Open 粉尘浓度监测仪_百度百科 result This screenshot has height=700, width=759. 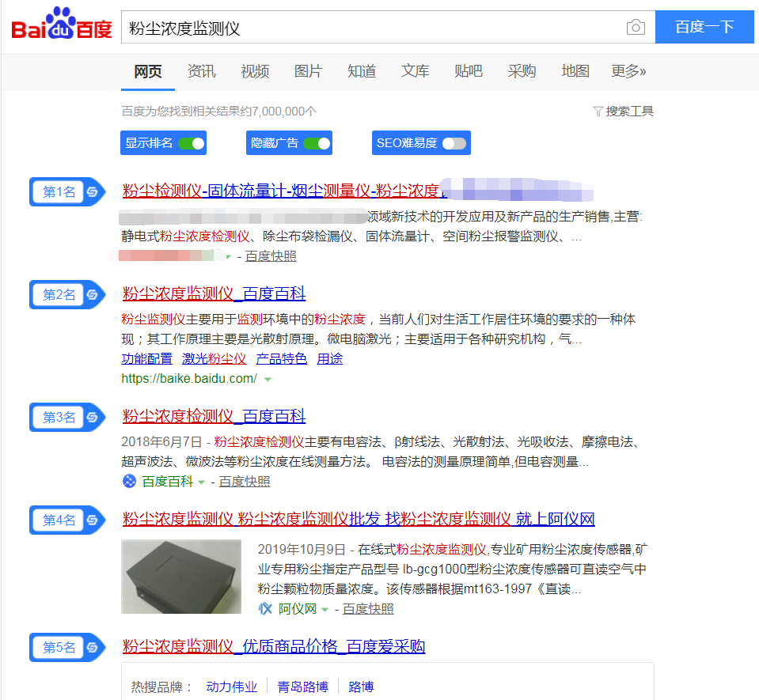(x=214, y=293)
